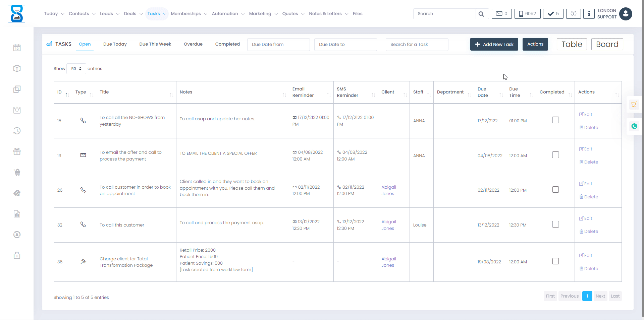The width and height of the screenshot is (644, 320).
Task: Open the user profile avatar icon
Action: [x=626, y=14]
